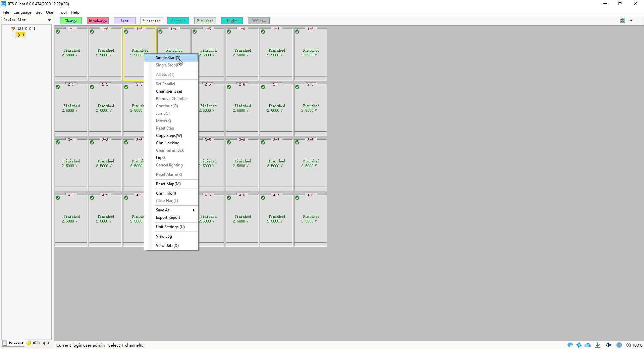Pin the Device List panel
Image resolution: width=644 pixels, height=349 pixels.
click(49, 19)
